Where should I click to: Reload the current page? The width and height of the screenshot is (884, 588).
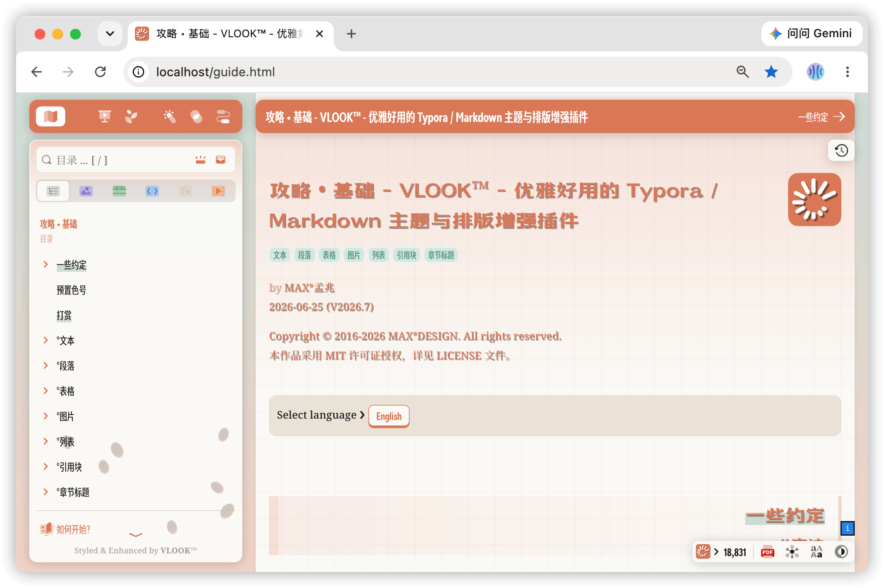[x=100, y=72]
